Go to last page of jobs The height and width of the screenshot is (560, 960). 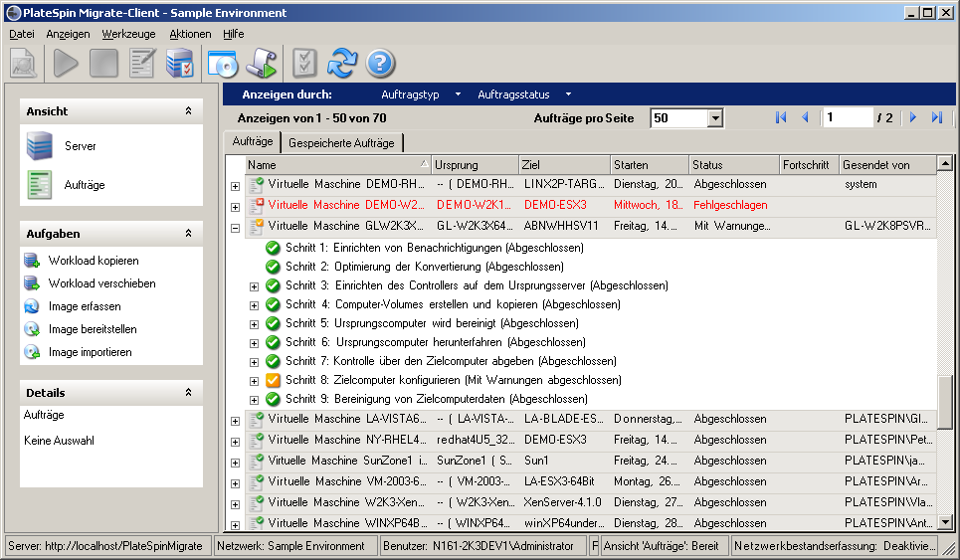[x=937, y=118]
